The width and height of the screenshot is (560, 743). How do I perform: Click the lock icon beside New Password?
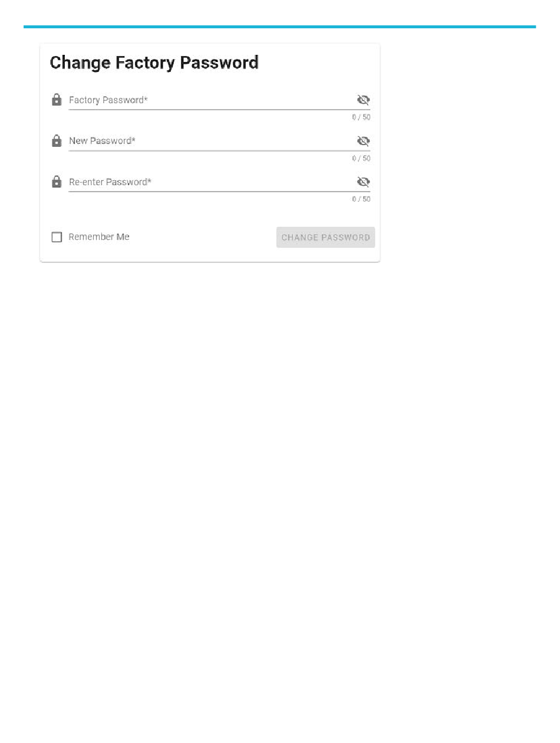pos(57,141)
